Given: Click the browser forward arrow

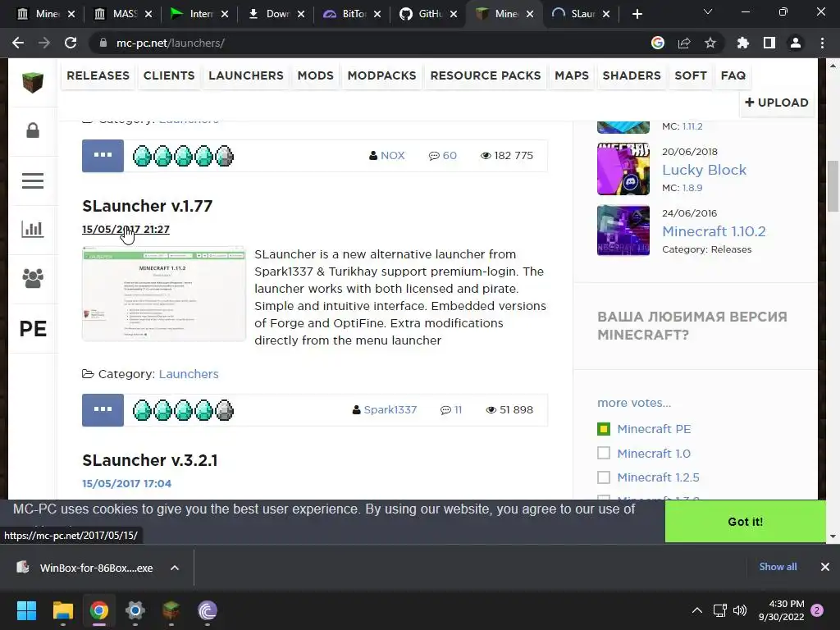Looking at the screenshot, I should pos(44,43).
